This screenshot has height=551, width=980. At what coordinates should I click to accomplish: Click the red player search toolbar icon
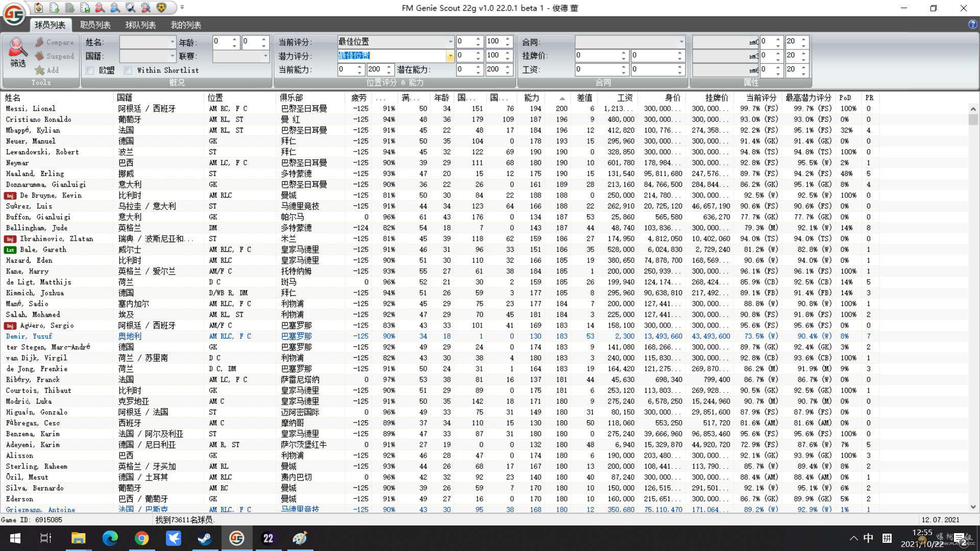(100, 8)
